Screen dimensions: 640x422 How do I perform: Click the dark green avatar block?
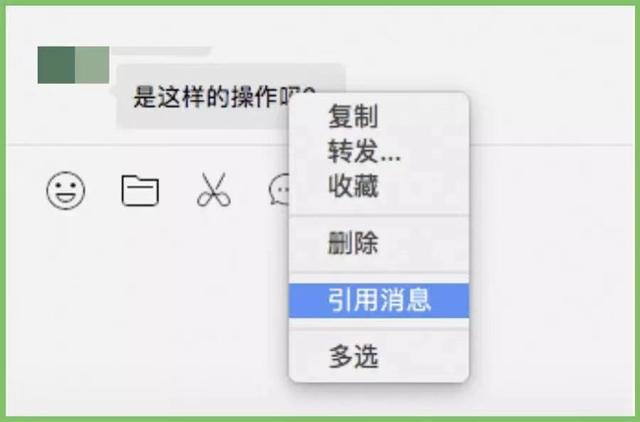[56, 65]
